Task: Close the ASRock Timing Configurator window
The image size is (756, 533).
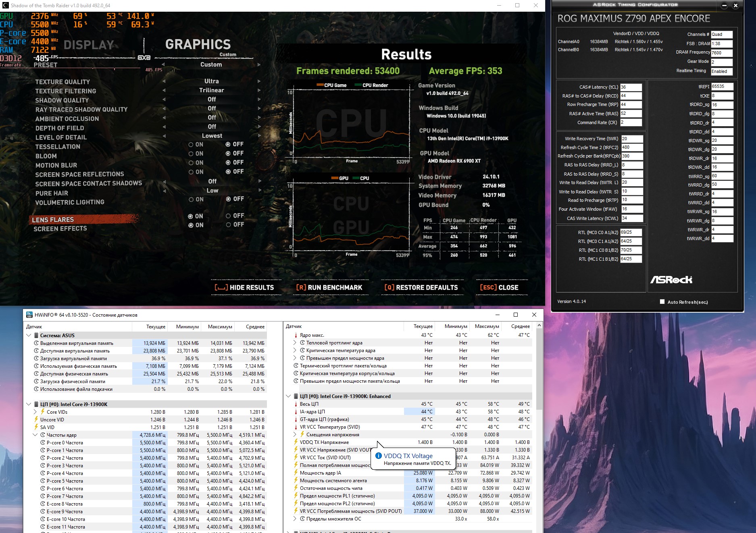Action: [735, 5]
